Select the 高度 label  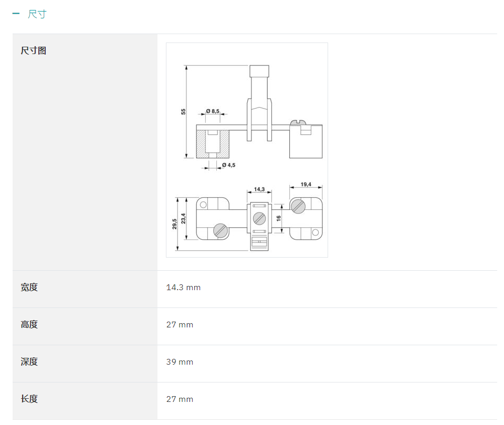29,324
